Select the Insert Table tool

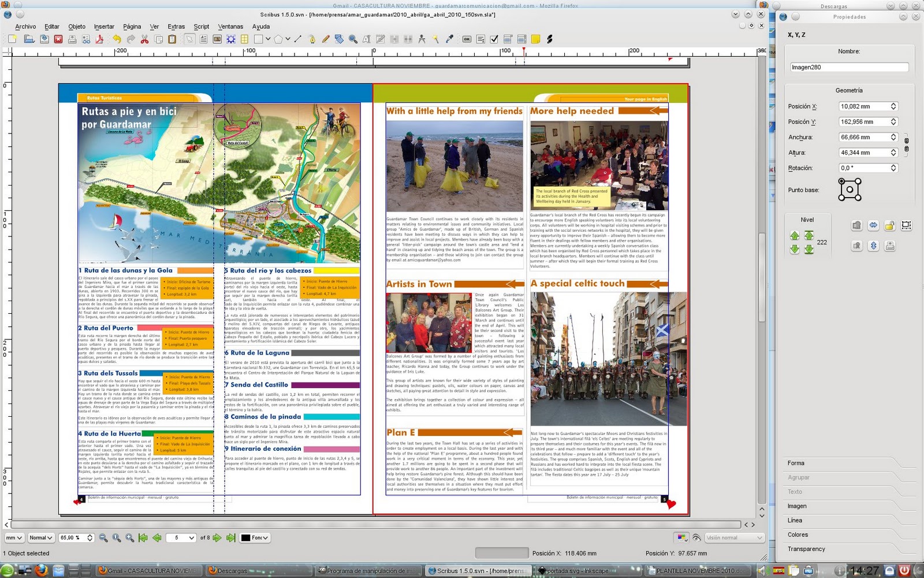pos(244,39)
